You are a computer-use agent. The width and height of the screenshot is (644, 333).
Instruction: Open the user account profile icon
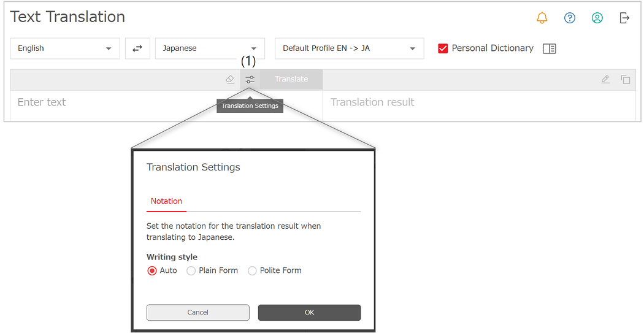[x=597, y=18]
